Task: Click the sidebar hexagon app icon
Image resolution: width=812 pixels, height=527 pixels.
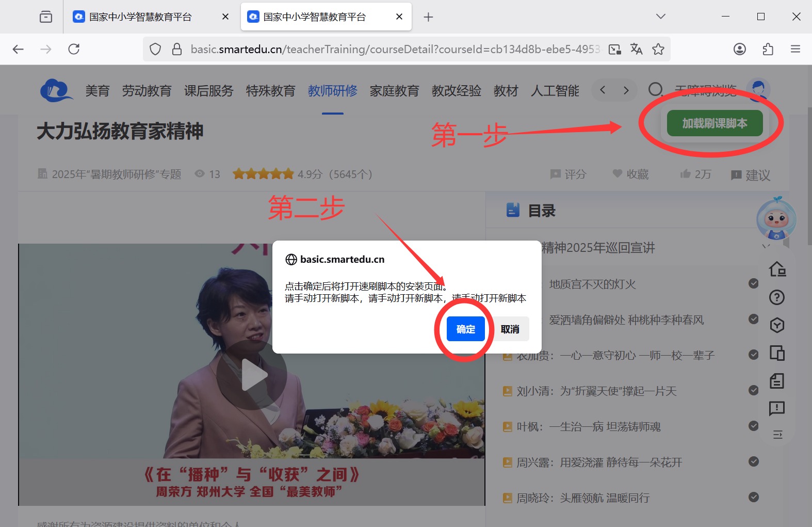Action: 777,325
